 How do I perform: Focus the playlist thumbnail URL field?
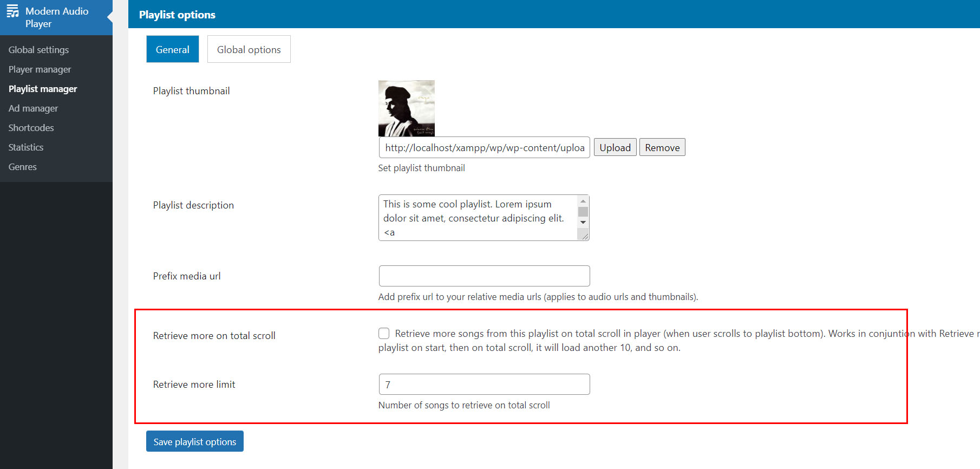[x=485, y=147]
